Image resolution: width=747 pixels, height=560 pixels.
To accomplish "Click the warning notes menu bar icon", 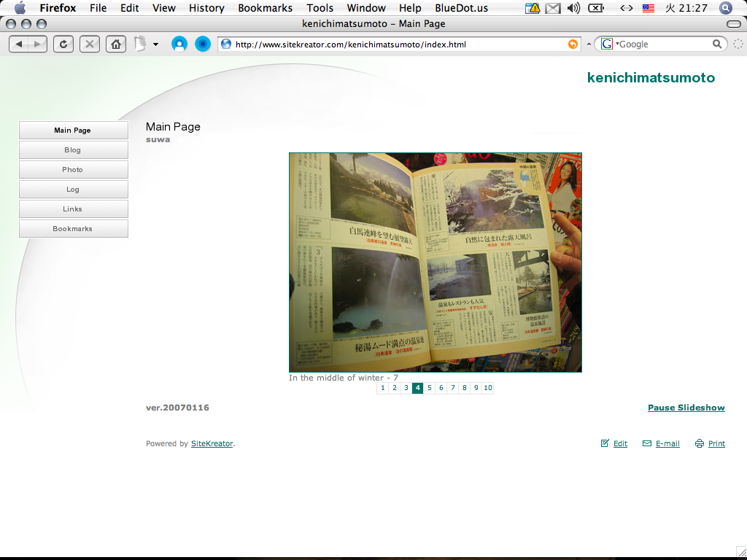I will click(532, 8).
